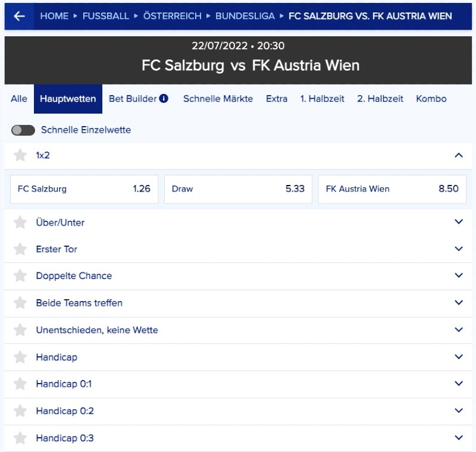Star the Beide Teams treffen market
Image resolution: width=476 pixels, height=452 pixels.
(x=20, y=303)
